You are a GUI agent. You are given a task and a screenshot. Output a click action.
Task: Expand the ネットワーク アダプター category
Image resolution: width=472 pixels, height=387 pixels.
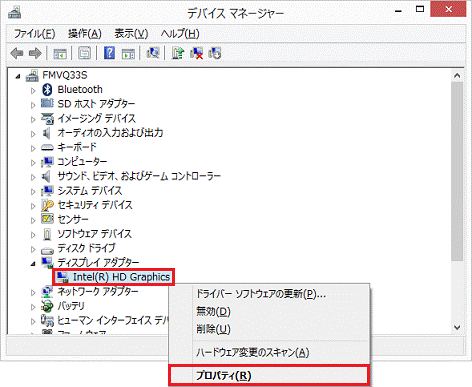click(33, 292)
